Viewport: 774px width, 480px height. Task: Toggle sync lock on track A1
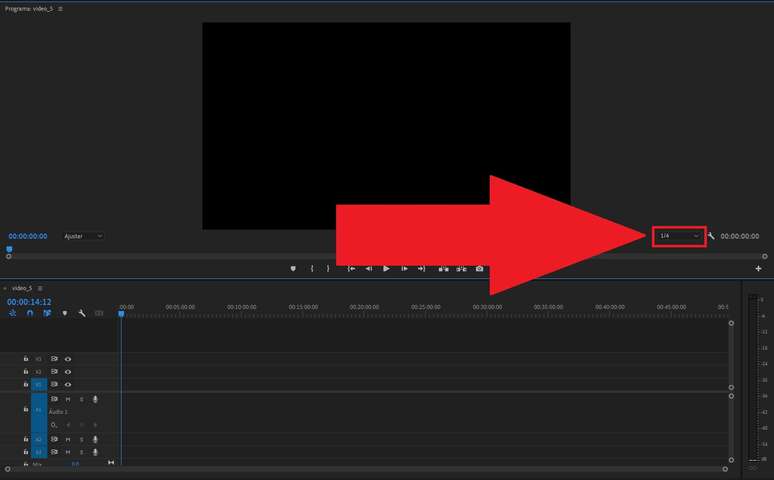click(54, 399)
